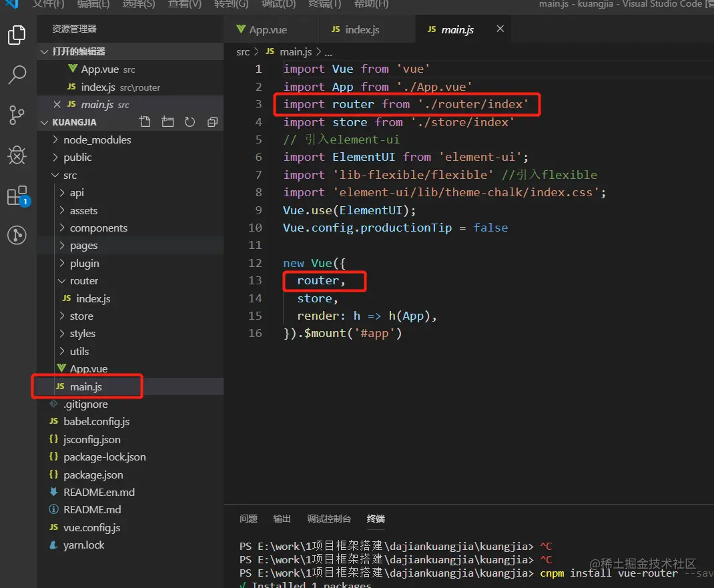Viewport: 714px width, 588px height.
Task: Open the Search view in activity bar
Action: tap(17, 75)
